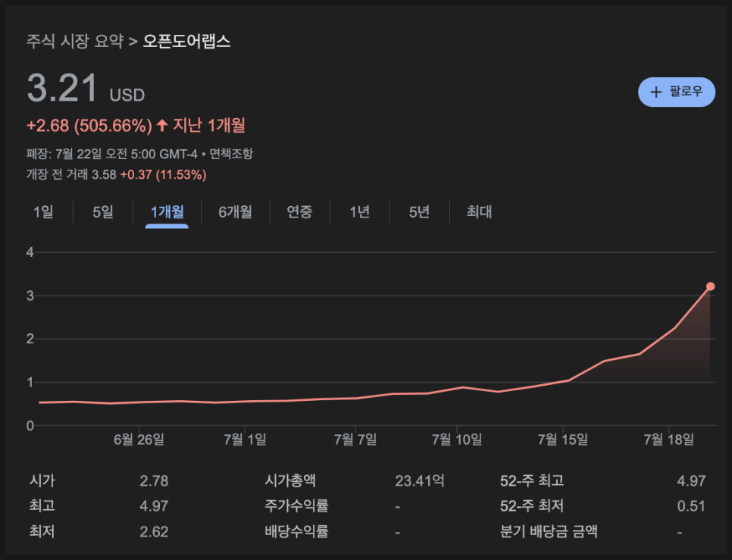
Task: Click the 시가 value 2.78
Action: [154, 480]
